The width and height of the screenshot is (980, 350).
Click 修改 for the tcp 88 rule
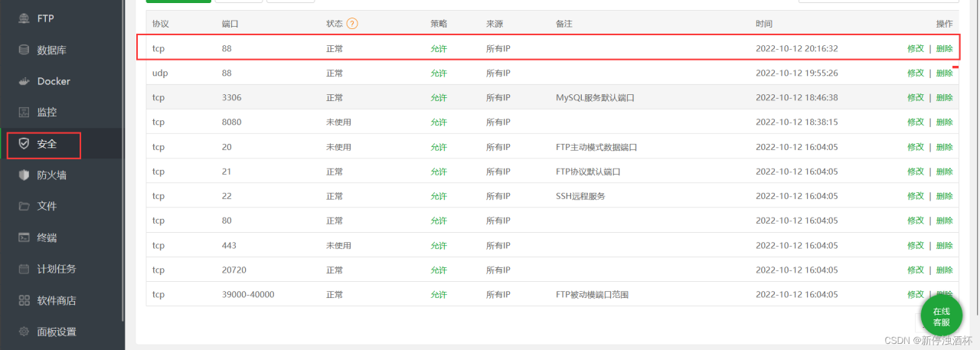(916, 48)
